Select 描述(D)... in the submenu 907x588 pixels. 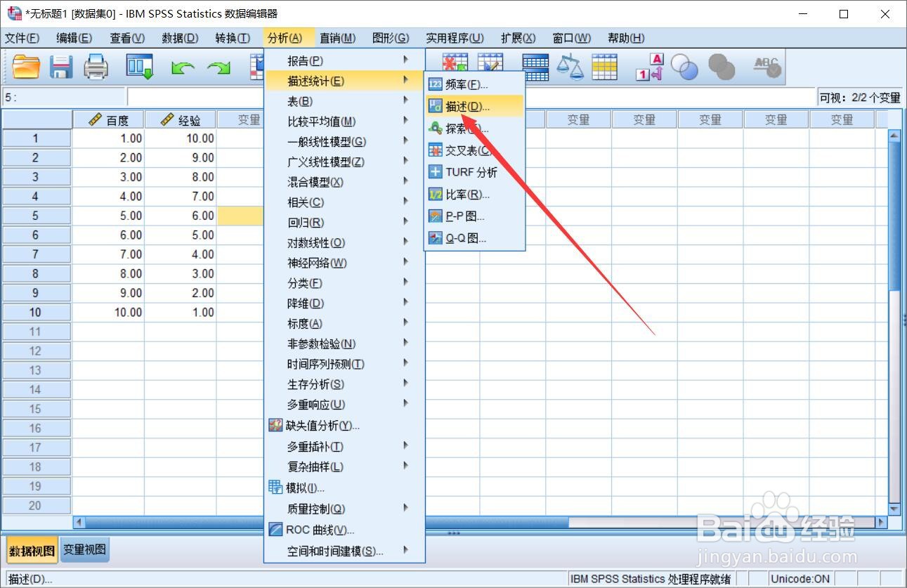pos(474,107)
